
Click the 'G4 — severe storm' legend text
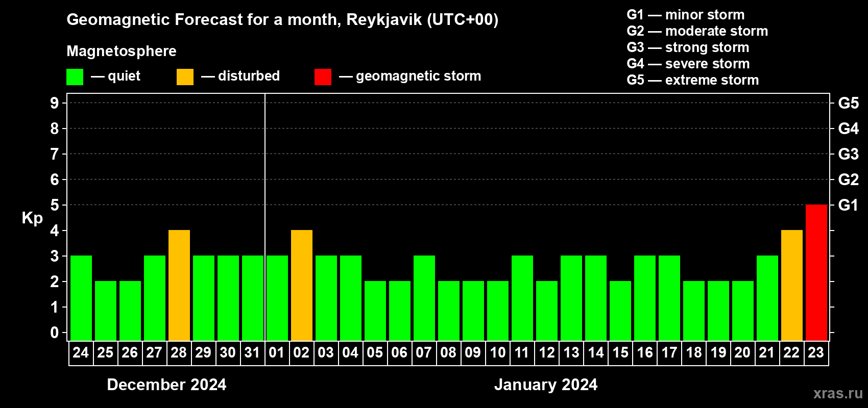tap(688, 64)
